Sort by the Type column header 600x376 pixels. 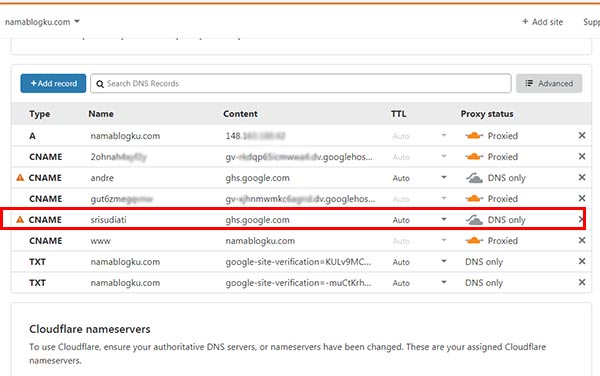click(40, 114)
